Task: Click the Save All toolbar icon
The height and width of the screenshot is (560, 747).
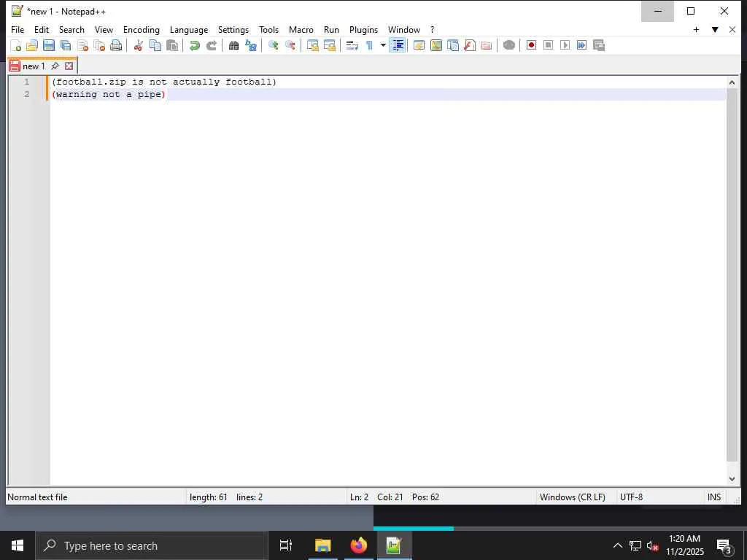Action: pos(66,45)
